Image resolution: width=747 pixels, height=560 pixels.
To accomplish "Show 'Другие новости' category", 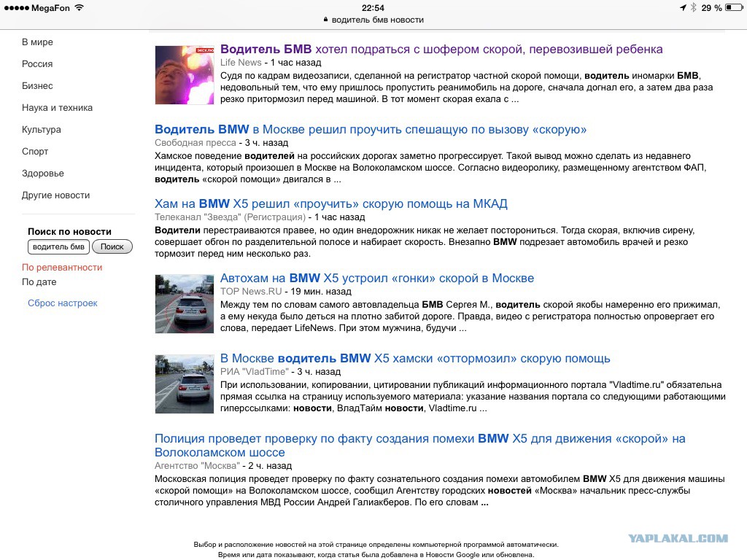I will coord(55,195).
